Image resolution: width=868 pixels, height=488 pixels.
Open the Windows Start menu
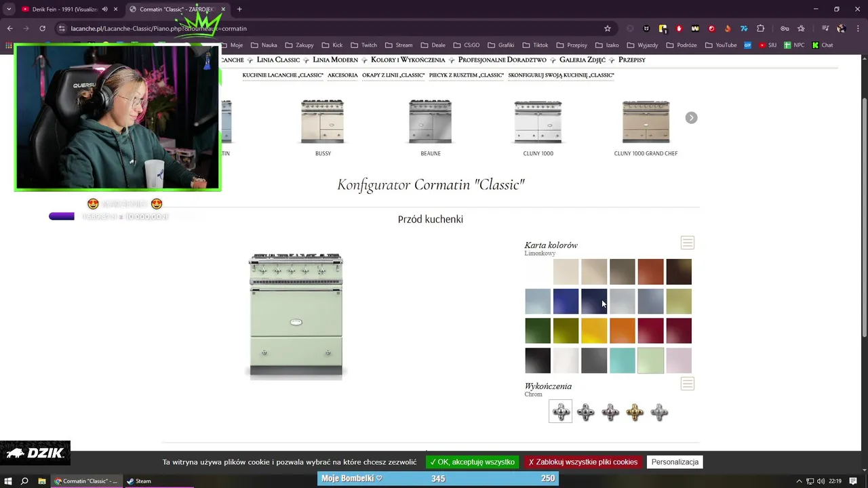pyautogui.click(x=8, y=481)
